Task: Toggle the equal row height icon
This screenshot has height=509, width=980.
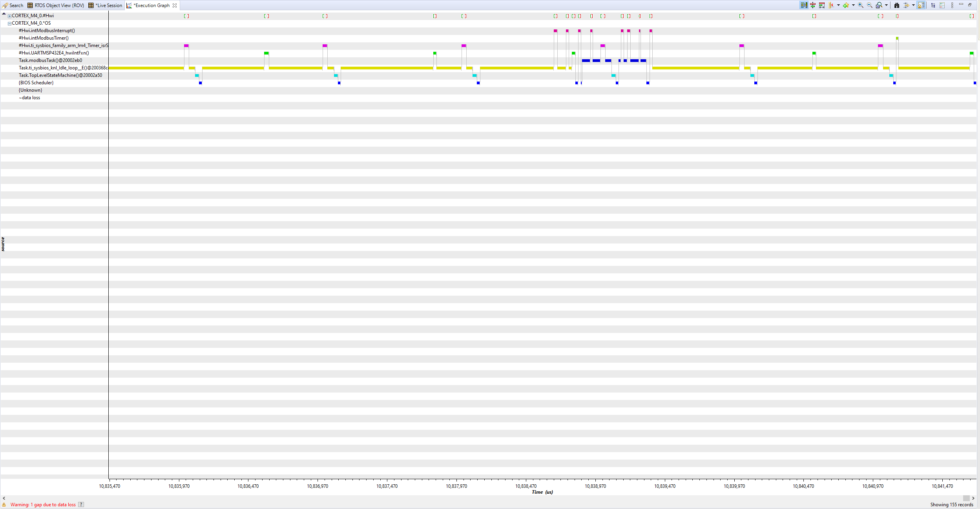Action: pos(822,5)
